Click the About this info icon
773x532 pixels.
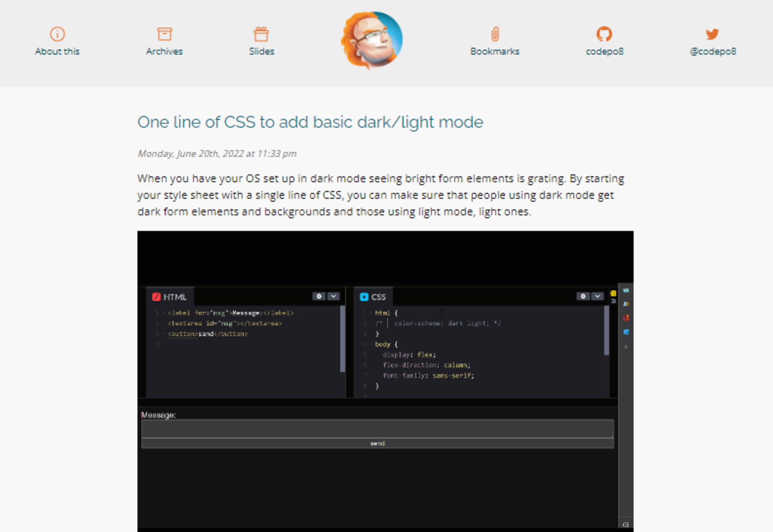coord(57,34)
